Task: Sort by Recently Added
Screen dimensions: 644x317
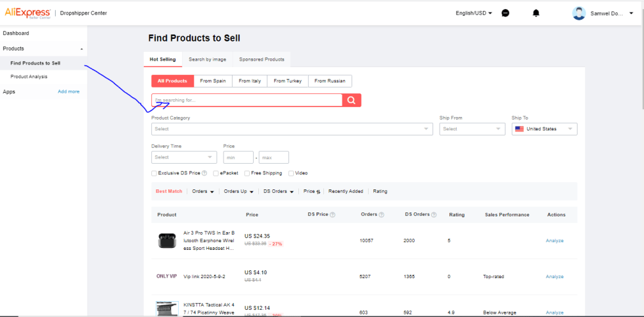Action: (346, 191)
